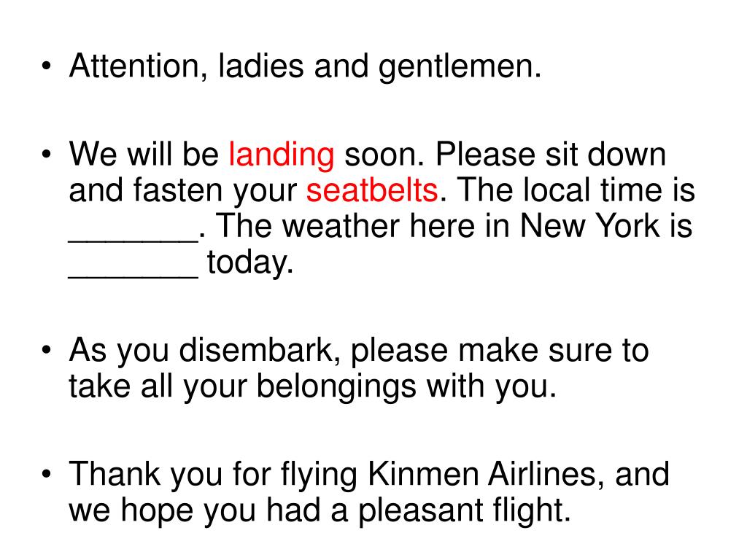Viewport: 747px width, 560px height.
Task: Click the first bullet point before Attention
Action: point(46,66)
